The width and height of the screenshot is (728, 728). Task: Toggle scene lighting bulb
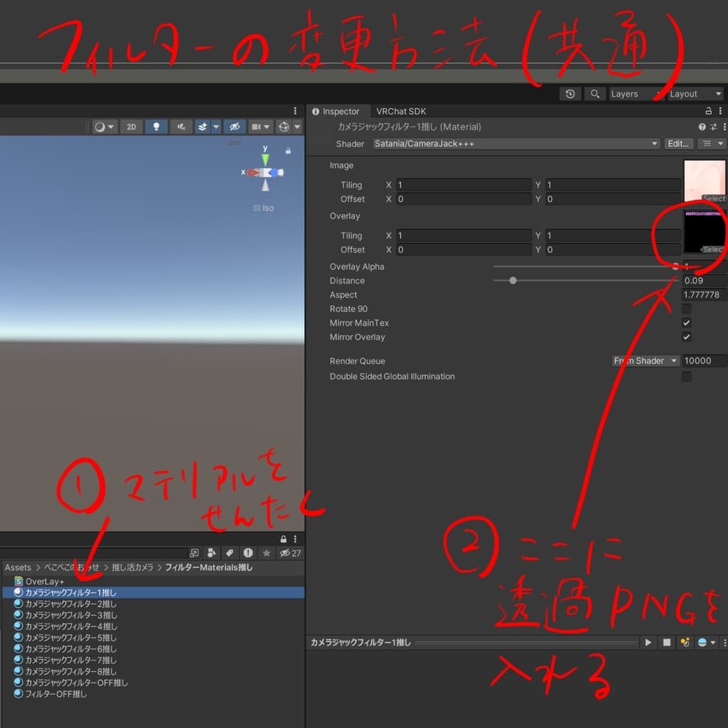click(x=156, y=127)
